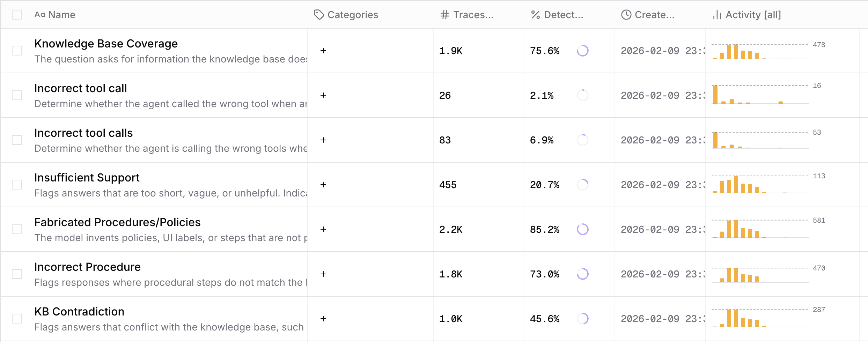Sort by the Name column header

[61, 15]
